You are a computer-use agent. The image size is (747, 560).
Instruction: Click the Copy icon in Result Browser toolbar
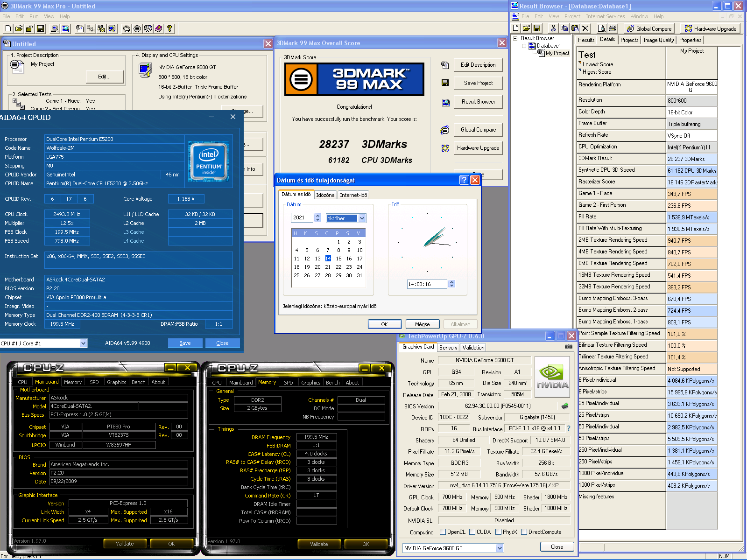pos(564,28)
